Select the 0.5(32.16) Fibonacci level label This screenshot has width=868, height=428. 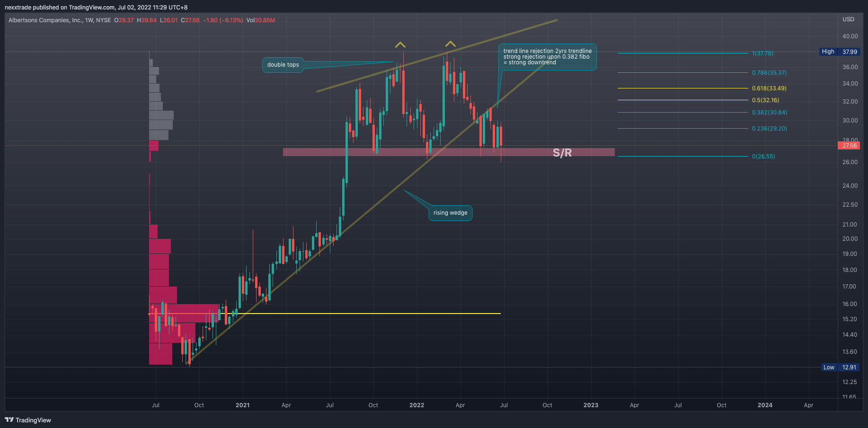[x=765, y=100]
